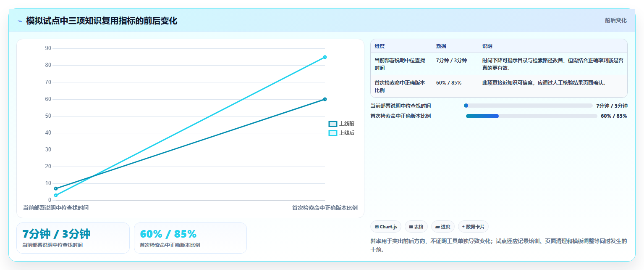Click the 60% / 85% value beside progress bar
This screenshot has height=270, width=644.
(614, 116)
